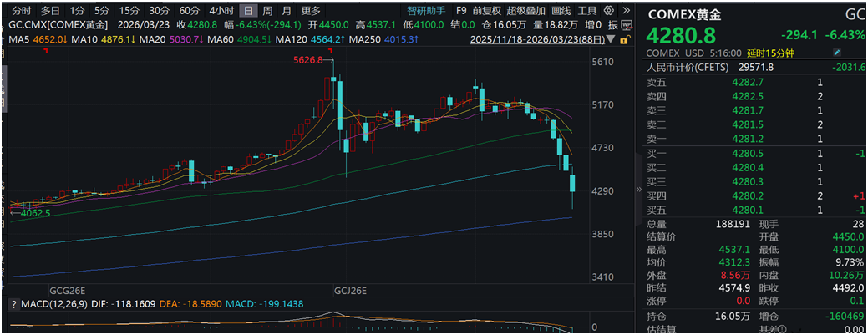Select 买三 4280.3 bid row
This screenshot has height=335, width=868.
click(756, 181)
